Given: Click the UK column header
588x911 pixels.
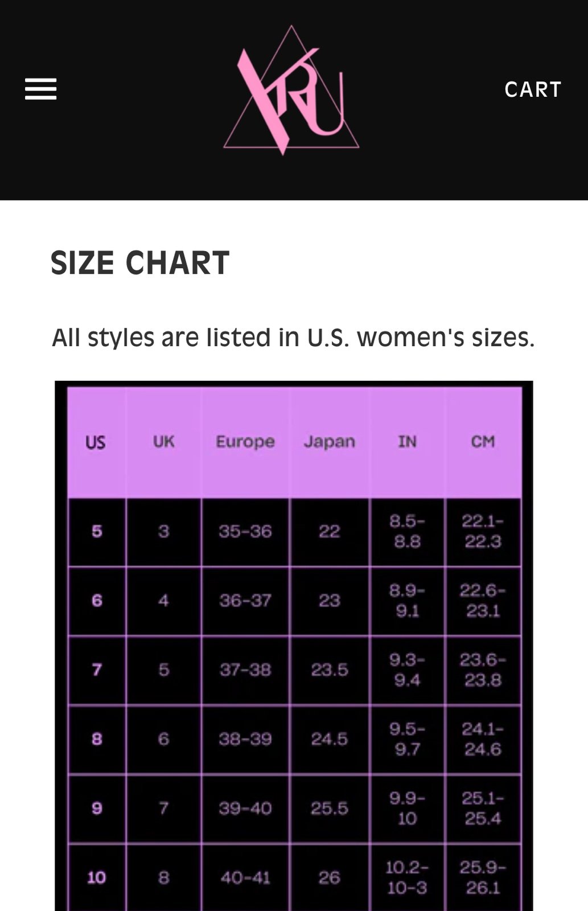Looking at the screenshot, I should pyautogui.click(x=163, y=442).
